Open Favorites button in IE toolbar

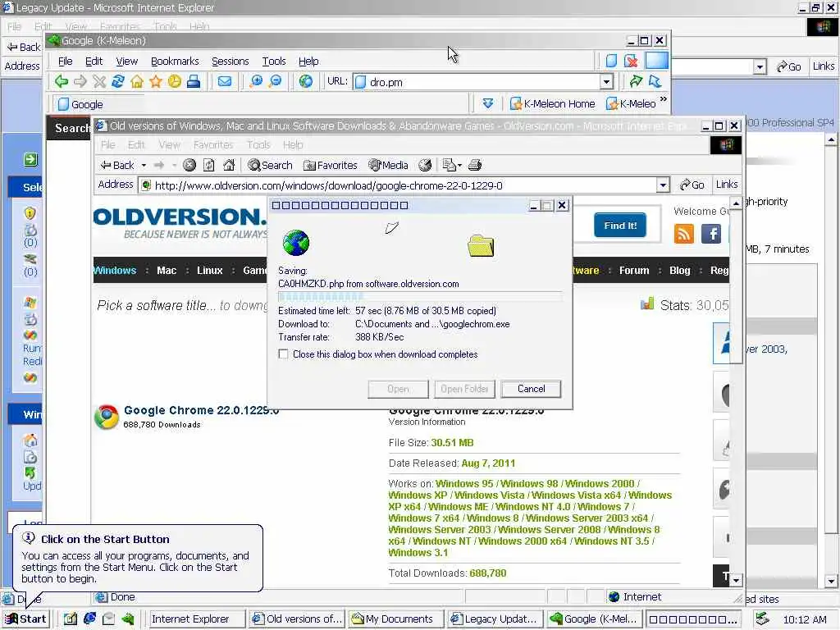click(x=330, y=165)
